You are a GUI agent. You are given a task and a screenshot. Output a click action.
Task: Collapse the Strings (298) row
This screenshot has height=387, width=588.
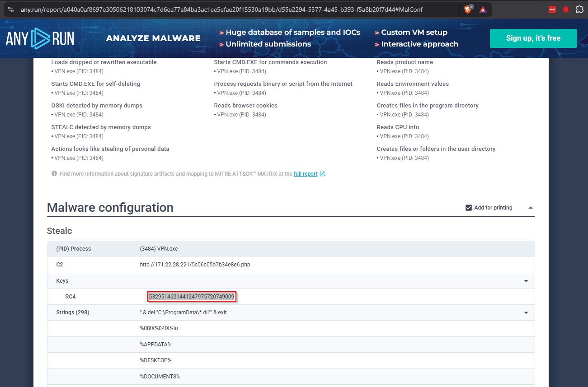pyautogui.click(x=526, y=312)
